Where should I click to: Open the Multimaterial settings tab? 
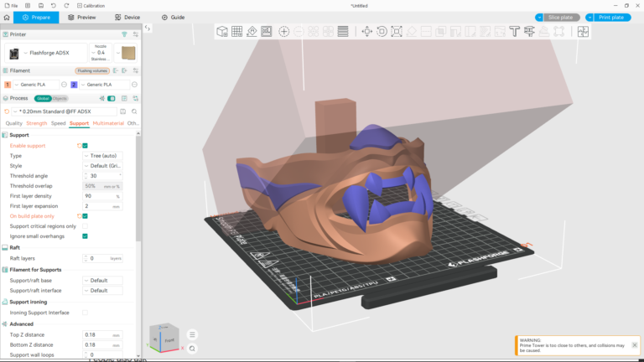click(x=108, y=123)
